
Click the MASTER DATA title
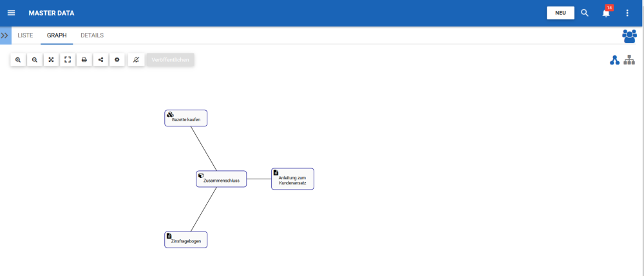(52, 13)
